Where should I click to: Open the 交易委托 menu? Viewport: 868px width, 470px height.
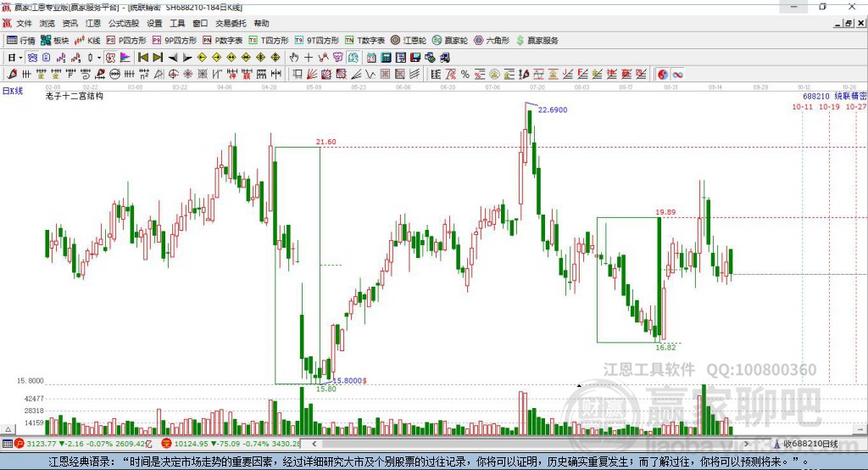pyautogui.click(x=231, y=23)
